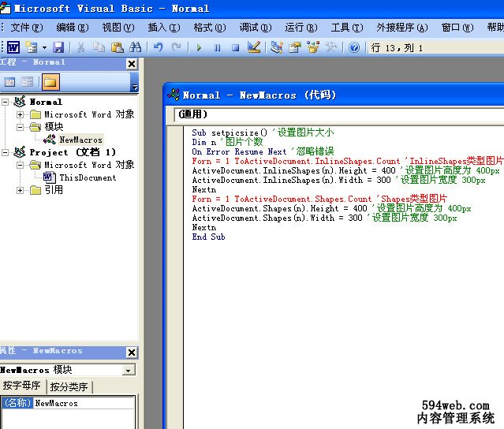Viewport: 504px width, 429px height.
Task: Click the View Microsoft Word icon
Action: click(13, 47)
